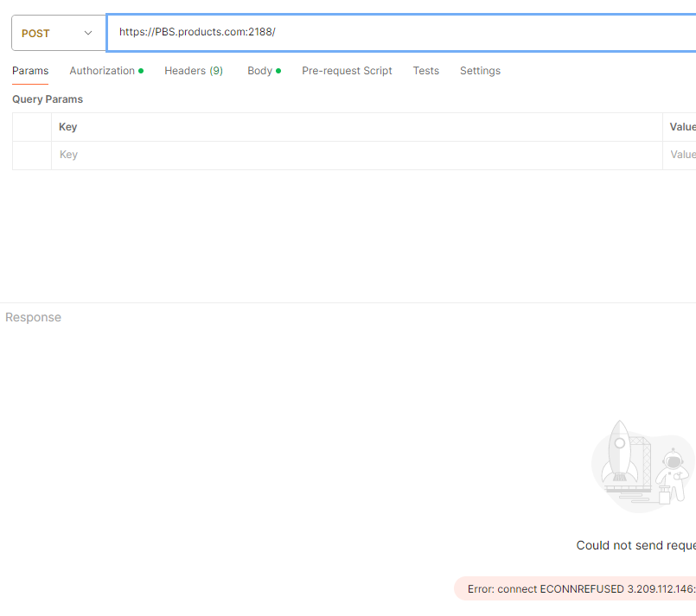Open the Settings tab

(x=480, y=71)
